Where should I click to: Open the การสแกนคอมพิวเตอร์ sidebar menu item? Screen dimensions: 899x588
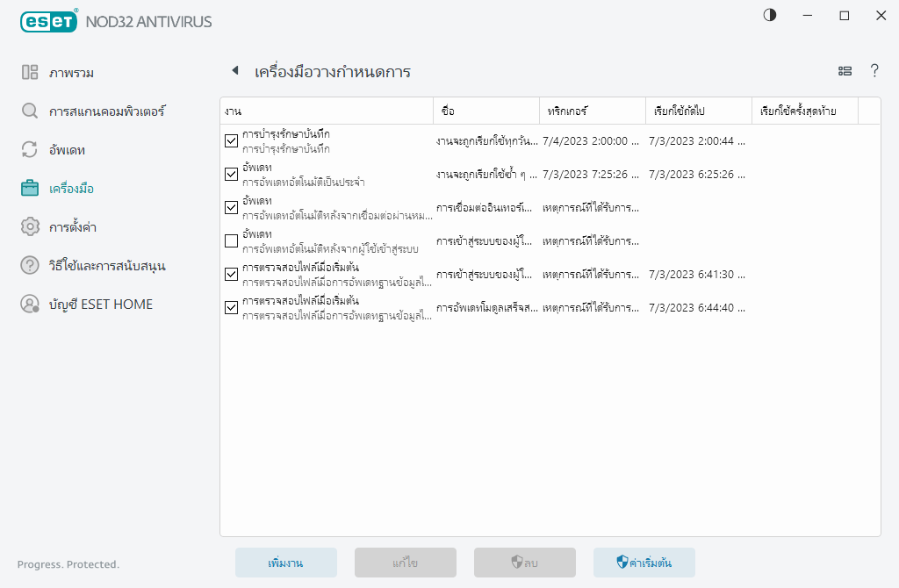coord(107,111)
